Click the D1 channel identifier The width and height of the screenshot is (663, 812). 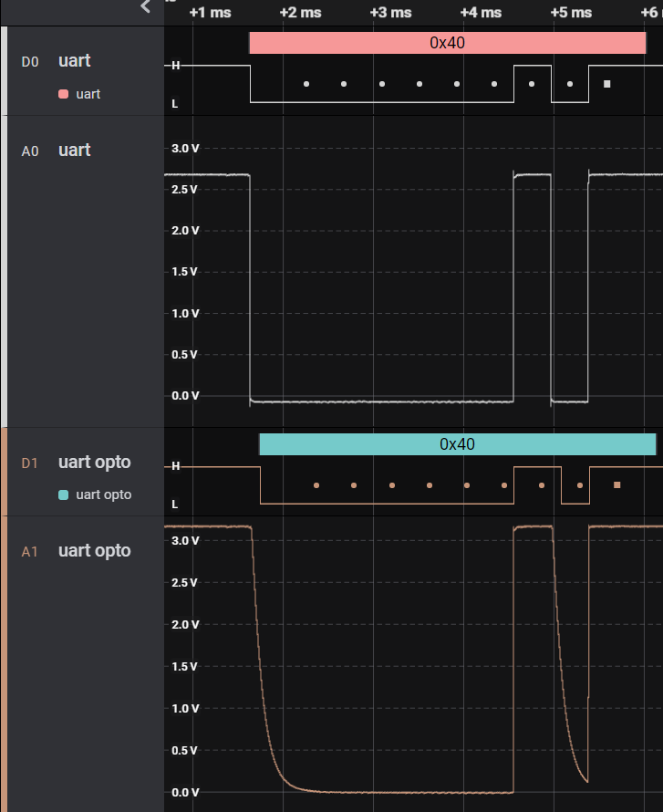pyautogui.click(x=29, y=463)
